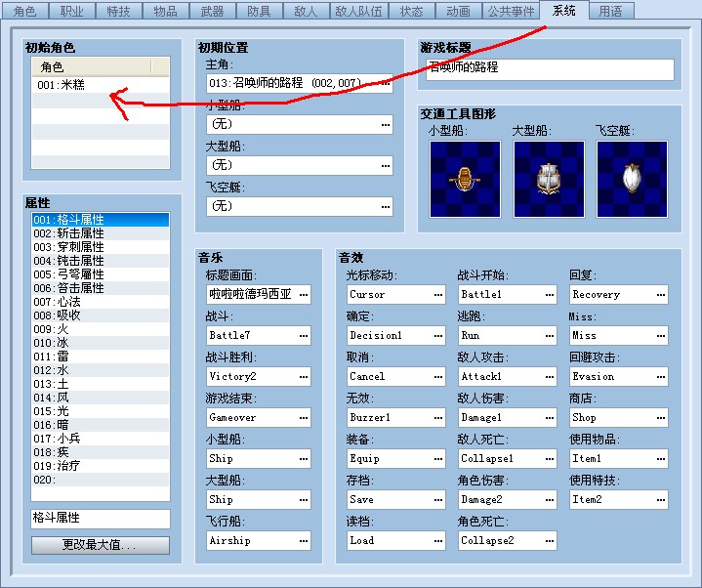Choose title screen music ellipsis button

click(x=304, y=295)
